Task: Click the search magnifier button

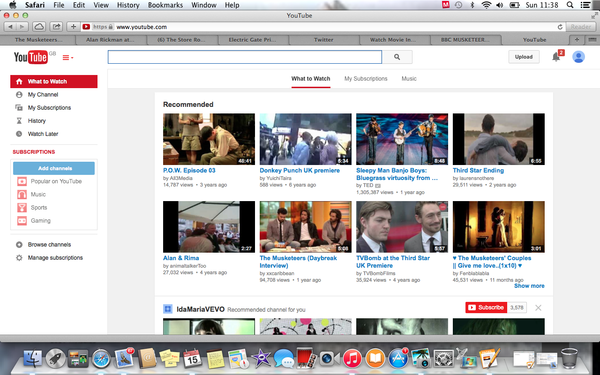Action: tap(397, 57)
